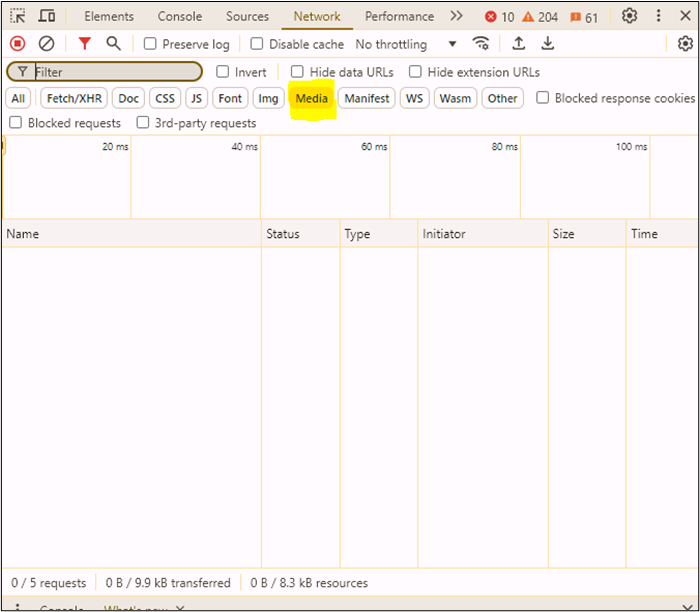Toggle the red filter funnel icon

click(85, 44)
